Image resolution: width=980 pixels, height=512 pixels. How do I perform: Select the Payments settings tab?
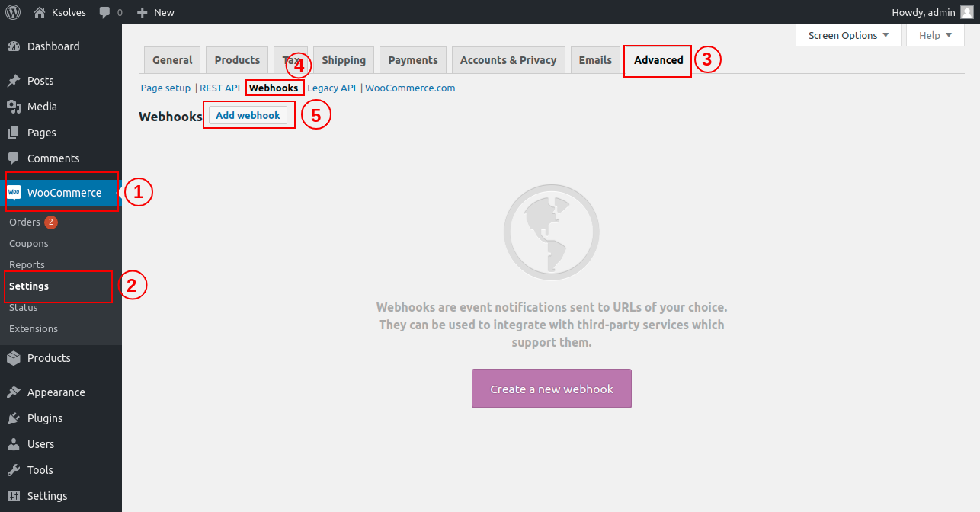pyautogui.click(x=413, y=60)
